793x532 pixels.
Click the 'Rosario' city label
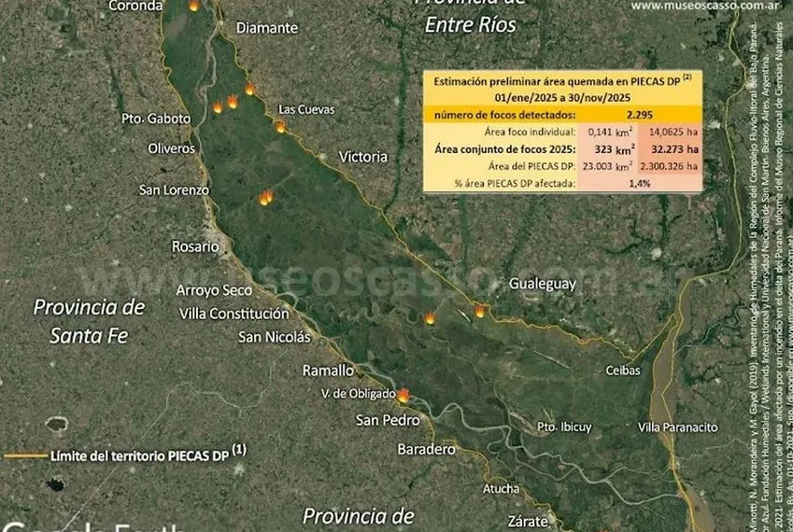coord(196,246)
